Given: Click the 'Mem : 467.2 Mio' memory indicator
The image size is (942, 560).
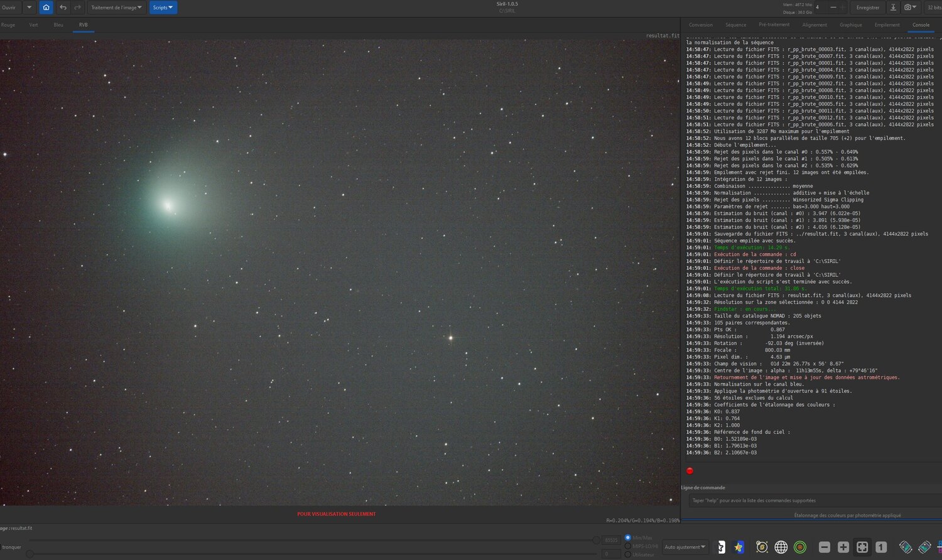Looking at the screenshot, I should pos(798,5).
